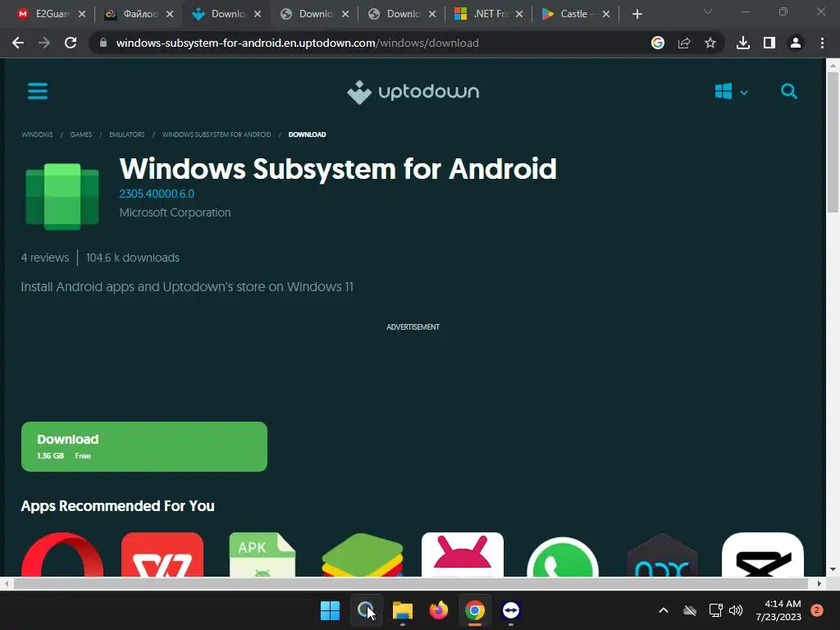
Task: Open the Nox recommended app
Action: 662,555
